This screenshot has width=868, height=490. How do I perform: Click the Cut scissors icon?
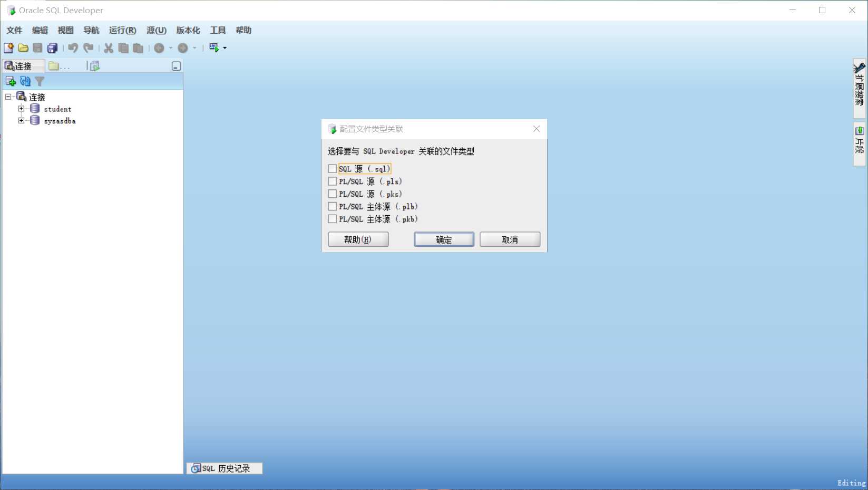click(109, 48)
